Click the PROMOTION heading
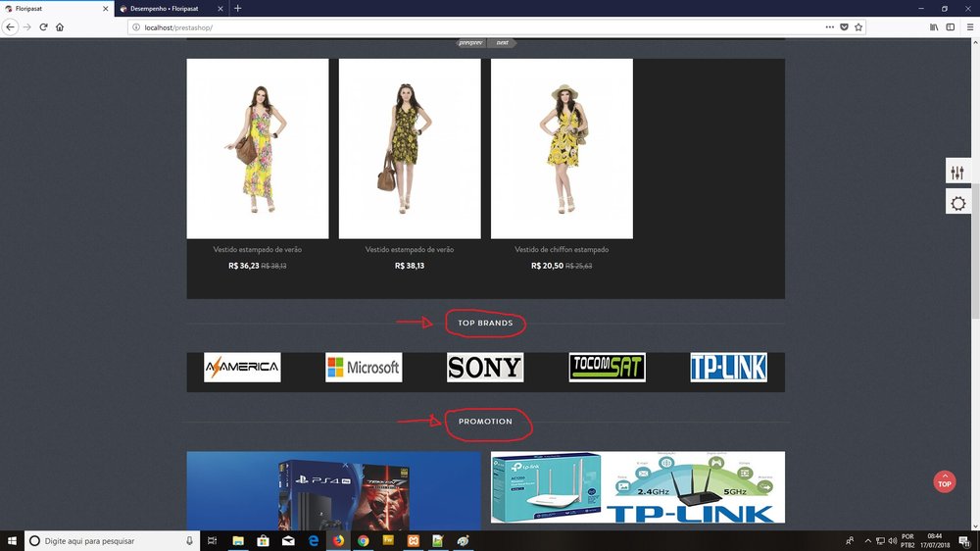The width and height of the screenshot is (980, 551). click(x=486, y=422)
